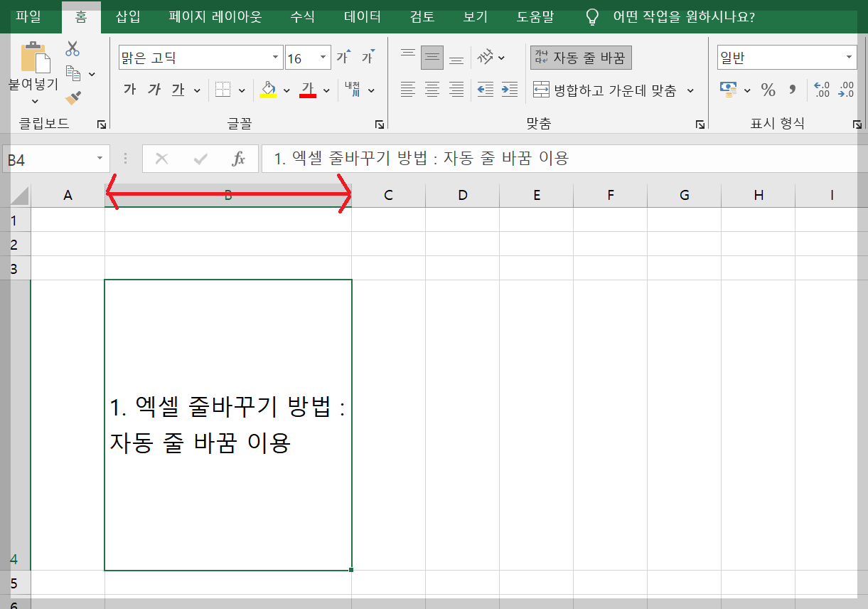Click the insert function fx icon
868x609 pixels.
[x=240, y=158]
